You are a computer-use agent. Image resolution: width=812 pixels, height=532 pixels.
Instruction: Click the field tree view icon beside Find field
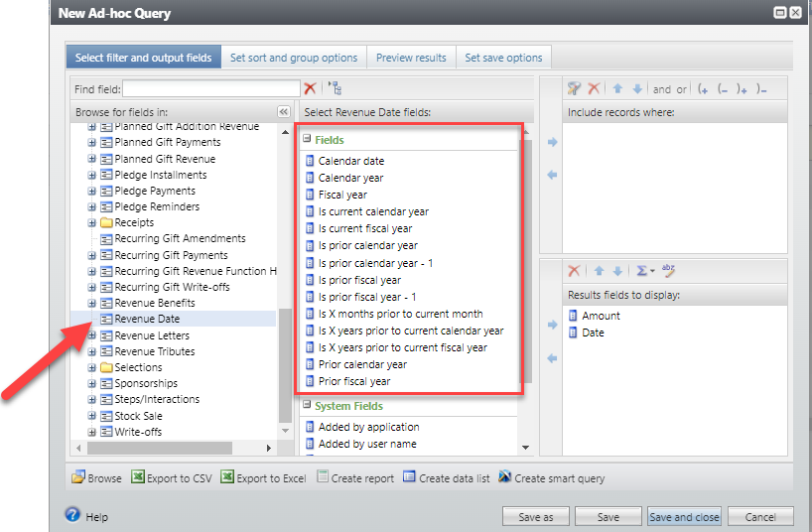[x=334, y=88]
